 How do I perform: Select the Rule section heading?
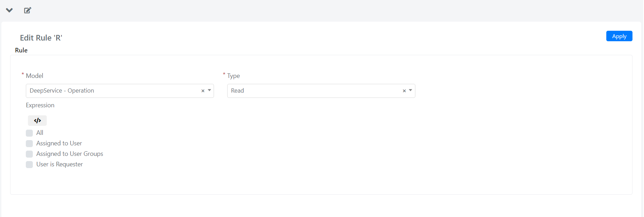(x=21, y=50)
